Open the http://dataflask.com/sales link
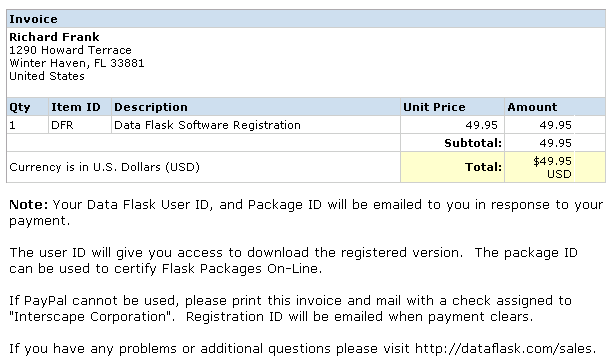Viewport: 612px width, 363px height. [x=503, y=348]
